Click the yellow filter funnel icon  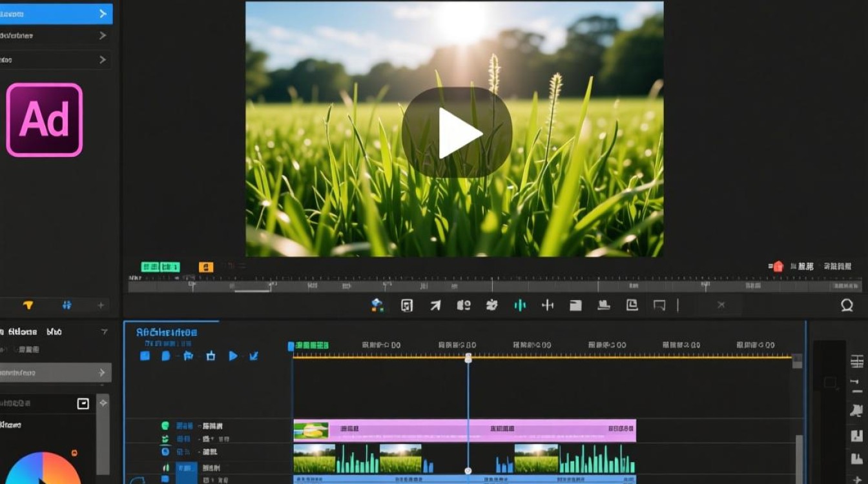pos(28,305)
